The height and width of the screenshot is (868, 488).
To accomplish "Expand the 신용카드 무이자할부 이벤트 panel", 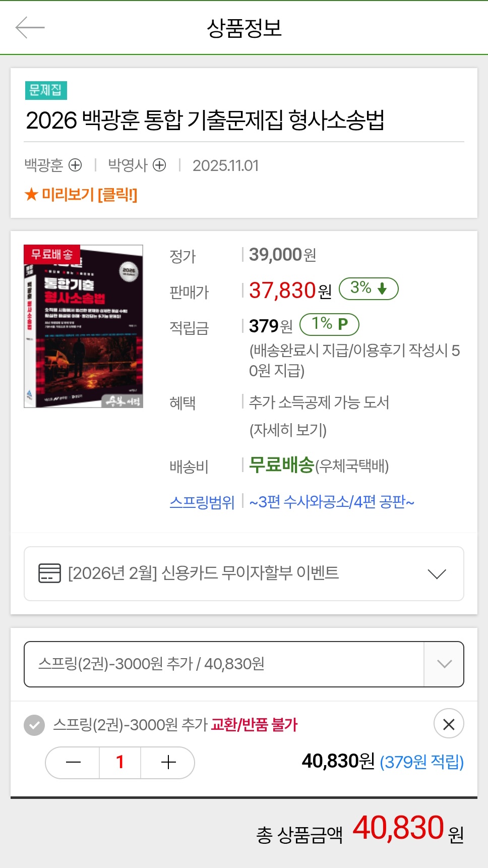I will pos(244,573).
